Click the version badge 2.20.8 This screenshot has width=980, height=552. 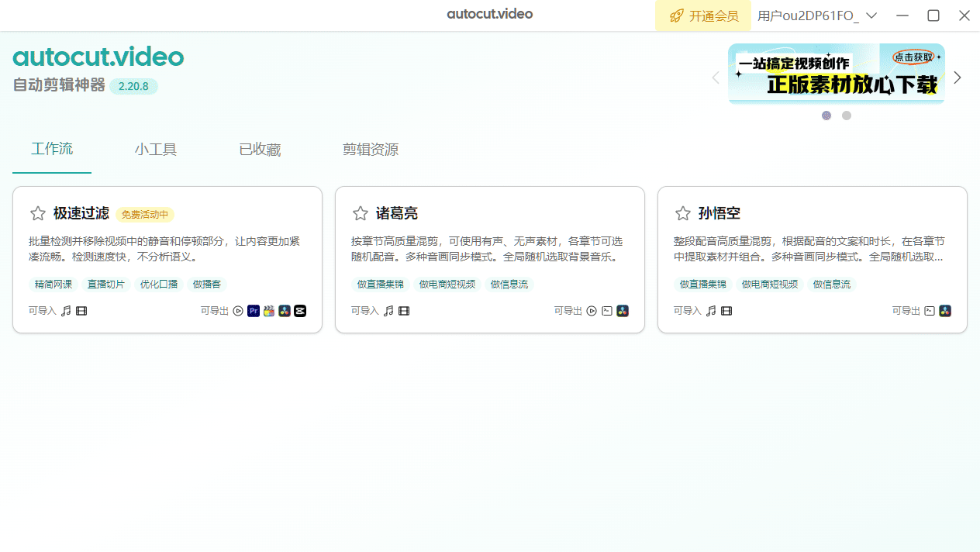[133, 86]
